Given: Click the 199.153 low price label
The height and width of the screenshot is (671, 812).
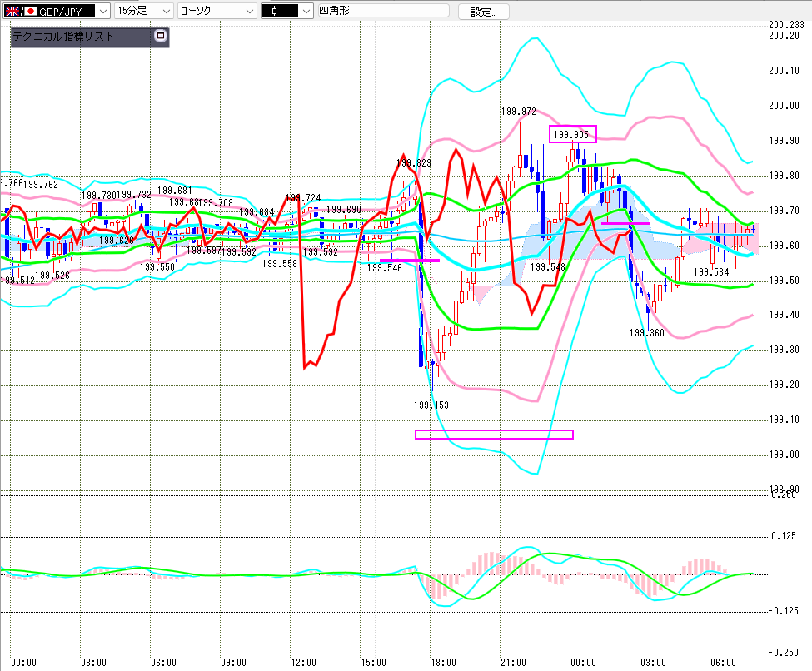Looking at the screenshot, I should coord(431,405).
